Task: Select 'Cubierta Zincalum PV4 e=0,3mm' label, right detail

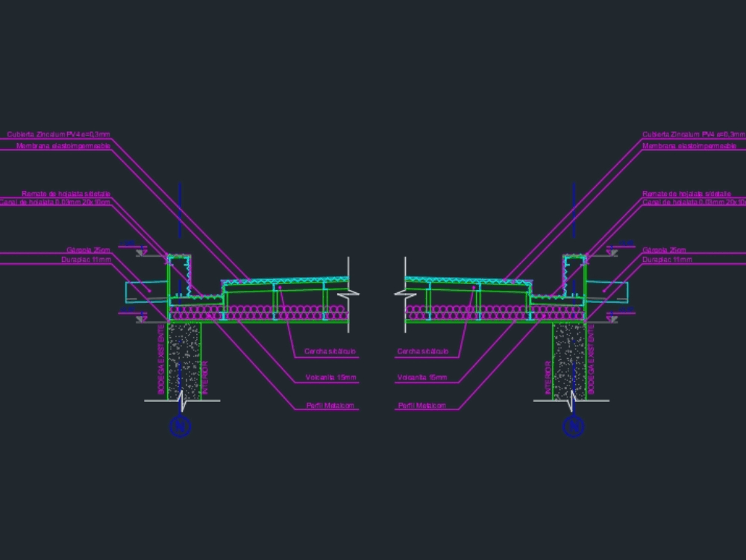Action: pyautogui.click(x=694, y=134)
